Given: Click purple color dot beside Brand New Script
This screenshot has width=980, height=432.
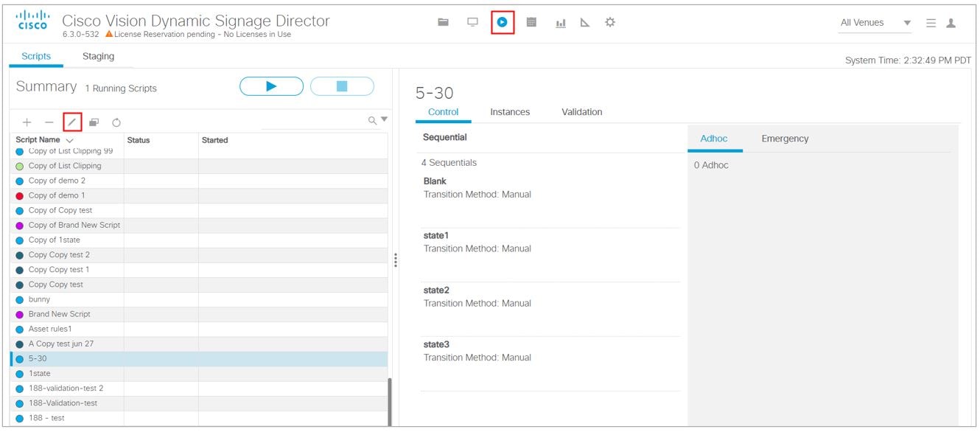Looking at the screenshot, I should (x=20, y=315).
